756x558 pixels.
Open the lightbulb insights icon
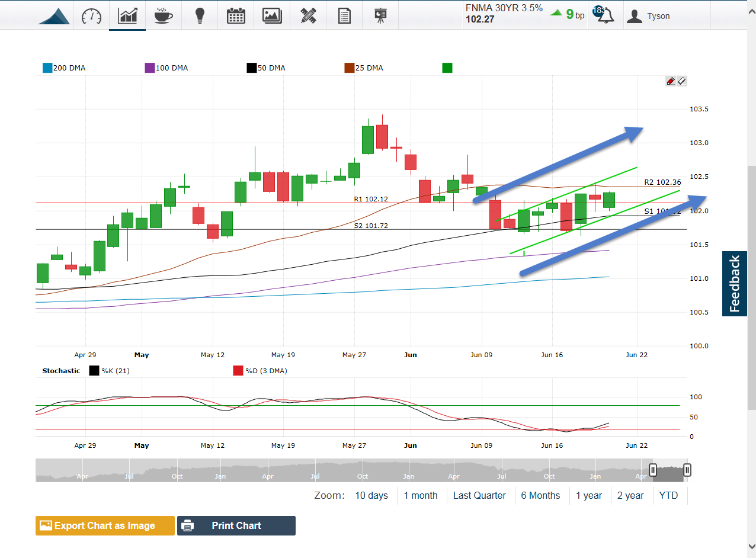coord(200,15)
